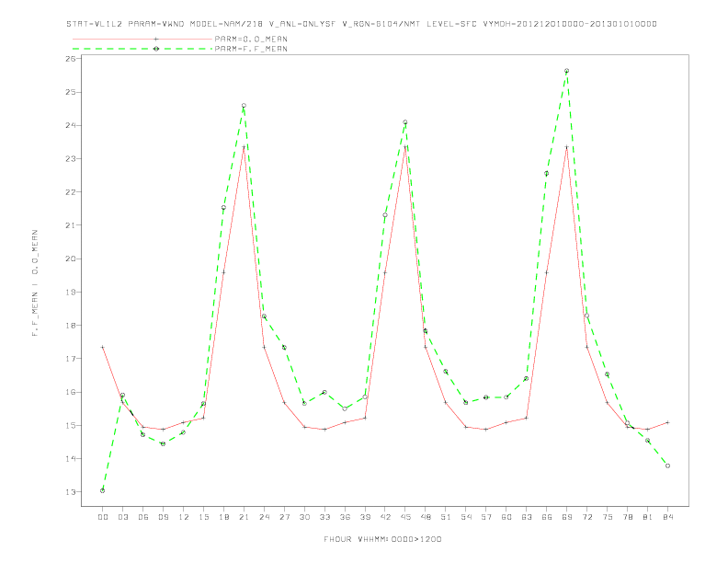728x563 pixels.
Task: Click x-axis tick label 42
Action: tap(385, 517)
